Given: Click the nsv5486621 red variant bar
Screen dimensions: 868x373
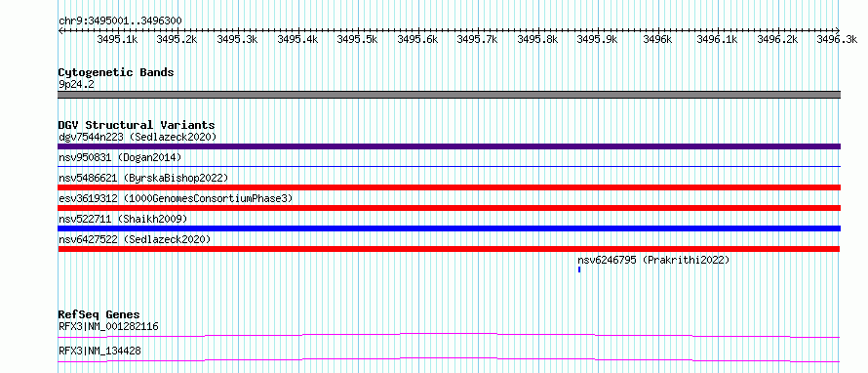Looking at the screenshot, I should coord(449,187).
